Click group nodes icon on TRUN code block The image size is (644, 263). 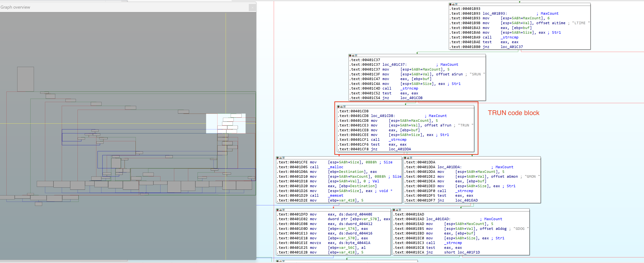(x=344, y=107)
